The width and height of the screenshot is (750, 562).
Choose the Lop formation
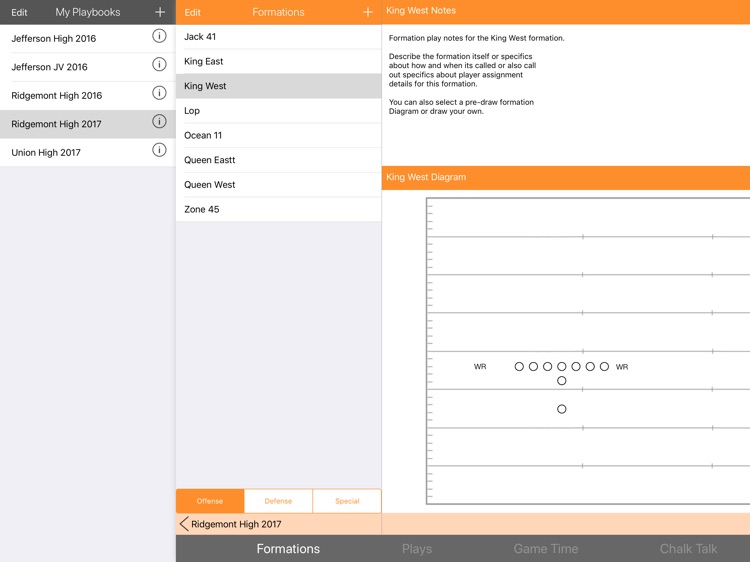coord(278,110)
